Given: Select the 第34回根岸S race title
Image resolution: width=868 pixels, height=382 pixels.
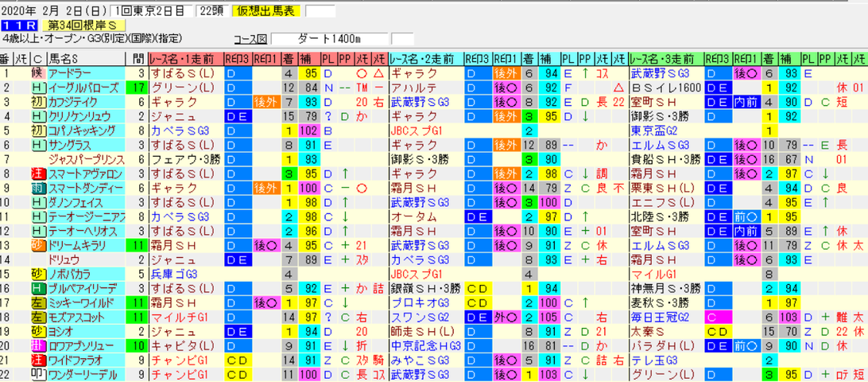Looking at the screenshot, I should [x=83, y=25].
